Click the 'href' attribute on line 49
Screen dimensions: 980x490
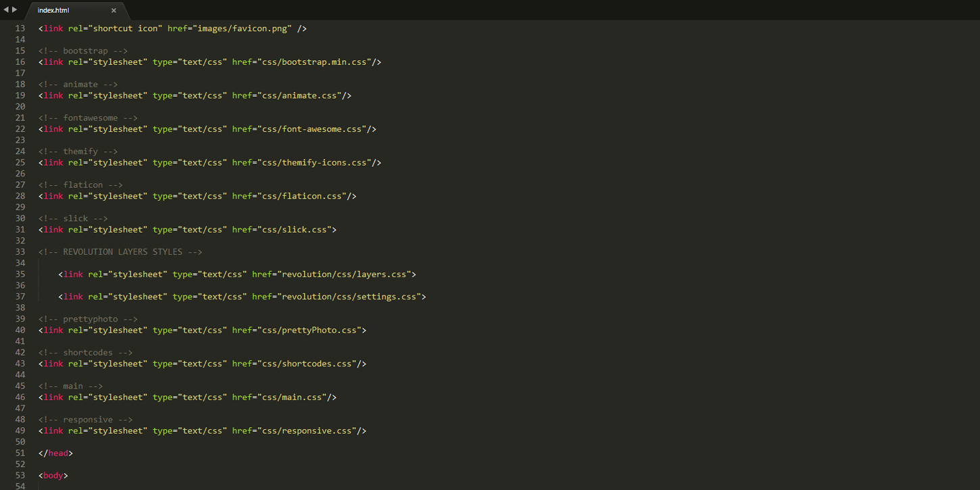(242, 431)
